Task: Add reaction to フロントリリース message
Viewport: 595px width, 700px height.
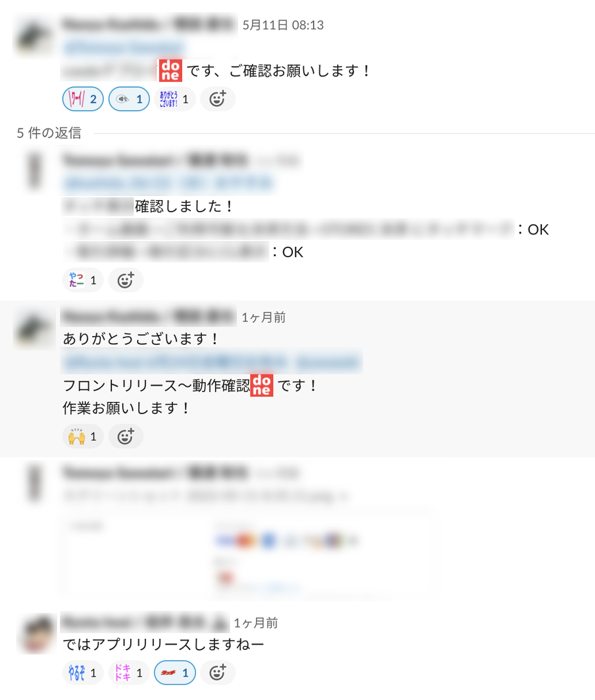Action: coord(125,436)
